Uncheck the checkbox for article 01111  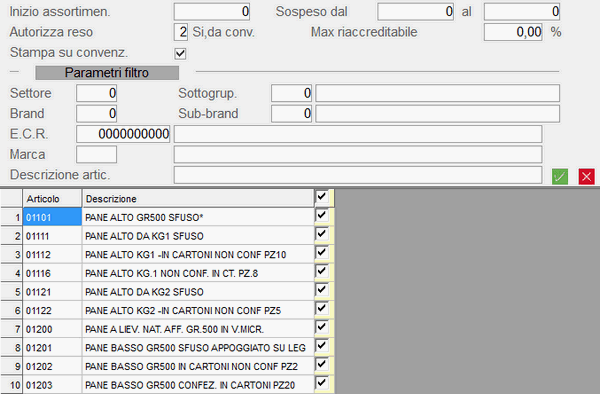pos(321,234)
